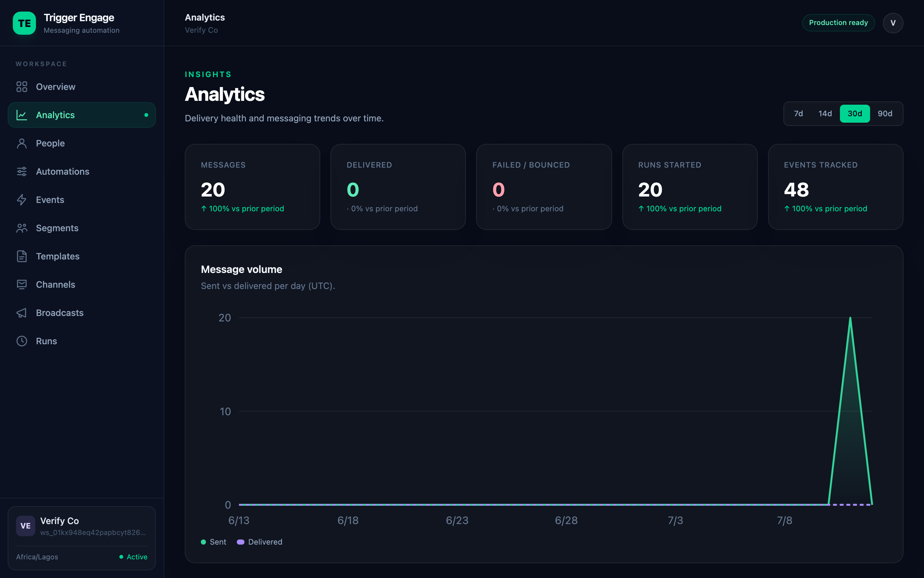
Task: Click the VE workspace avatar
Action: [x=26, y=526]
